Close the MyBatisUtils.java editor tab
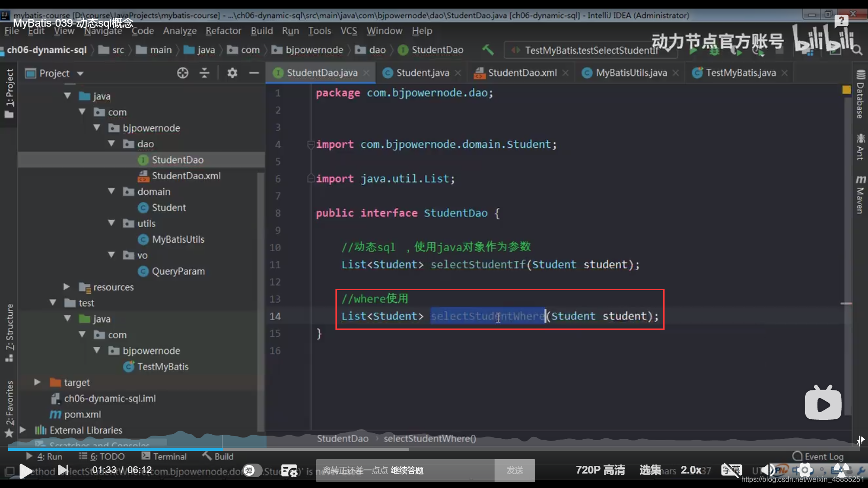Screen dimensions: 868x488 click(676, 73)
